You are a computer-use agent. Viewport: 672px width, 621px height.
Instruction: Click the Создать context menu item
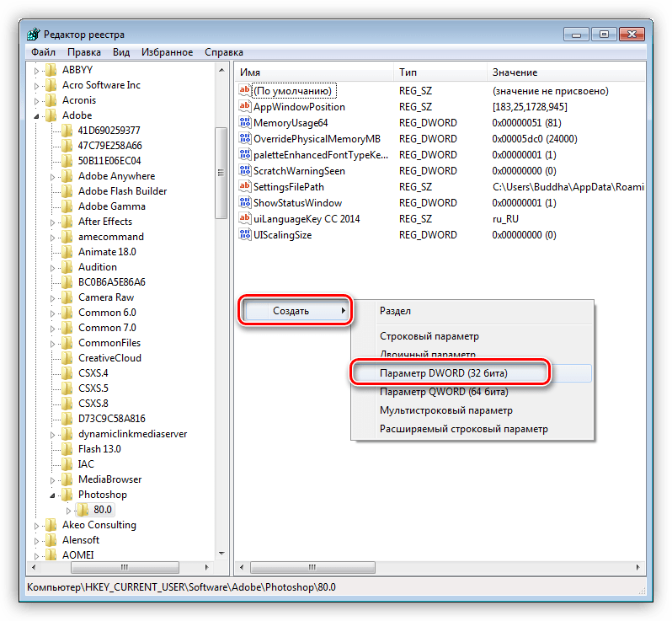pyautogui.click(x=296, y=310)
